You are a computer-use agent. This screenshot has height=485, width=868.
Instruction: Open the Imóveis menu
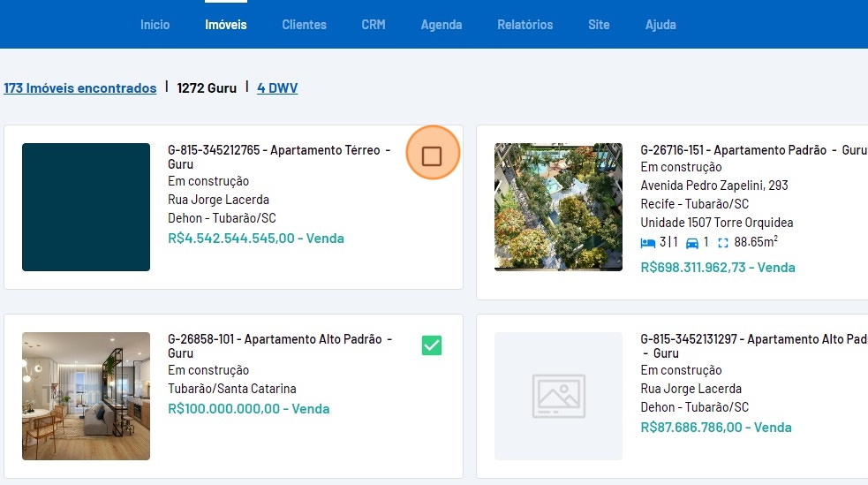(226, 25)
